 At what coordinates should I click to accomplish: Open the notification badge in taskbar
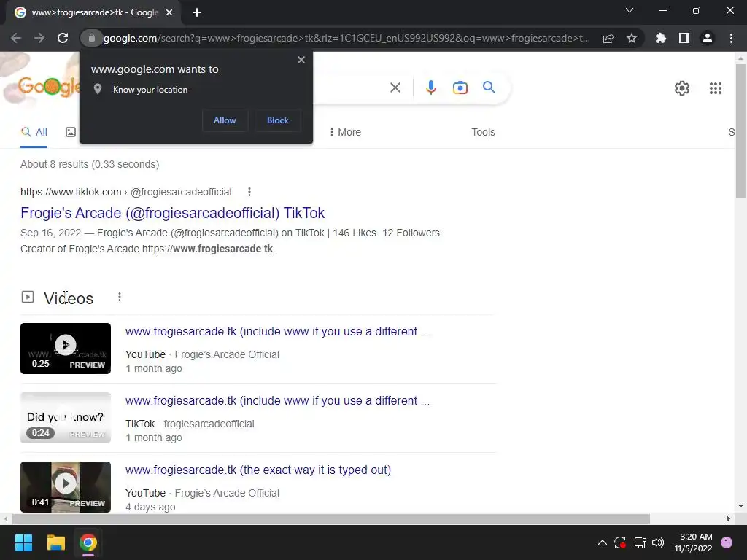point(727,542)
